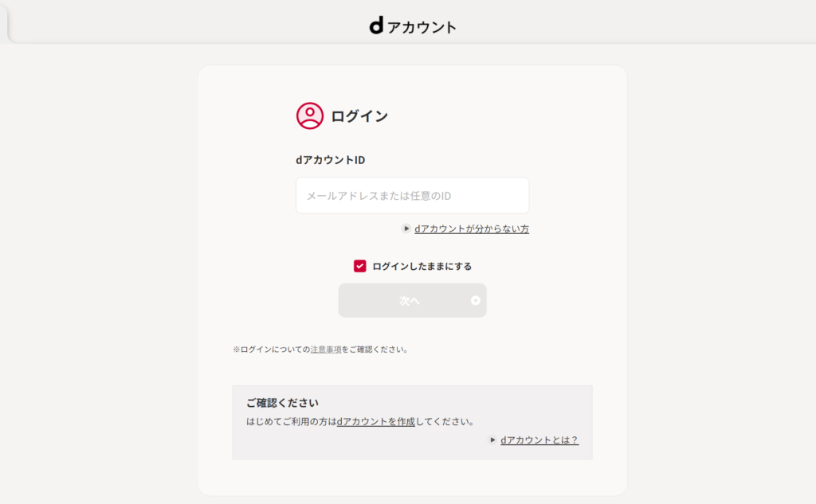Click triangle bullet beside dアカウントとは？
The height and width of the screenshot is (504, 816).
(492, 440)
